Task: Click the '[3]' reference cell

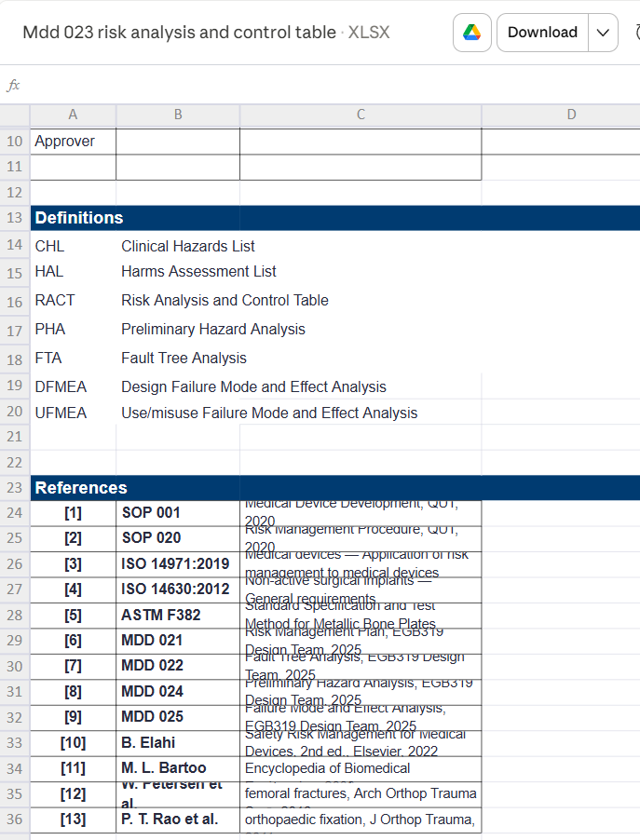Action: point(73,564)
